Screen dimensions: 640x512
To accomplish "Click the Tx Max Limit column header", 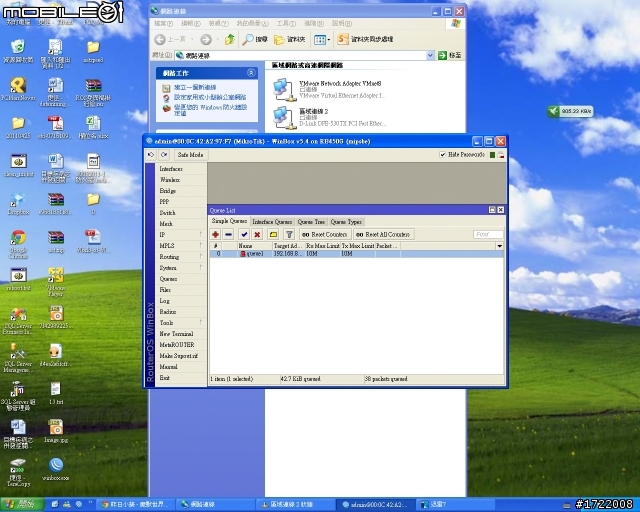I will tap(358, 246).
